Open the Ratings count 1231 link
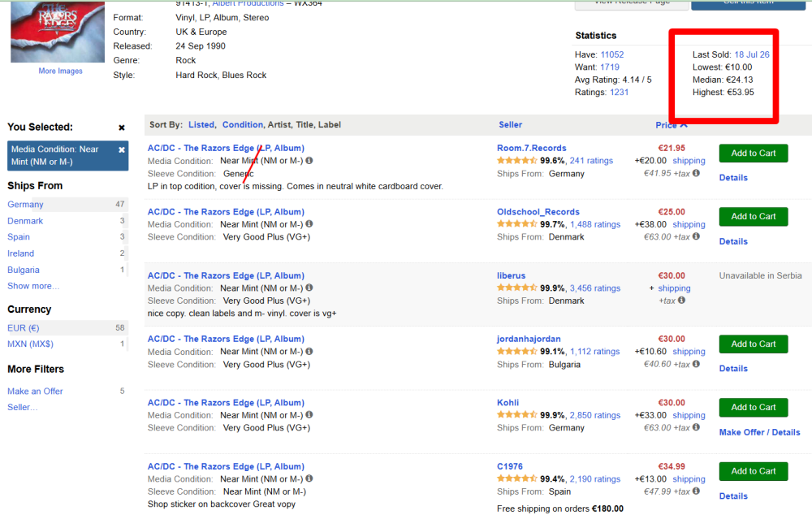Viewport: 812px width, 515px height. pyautogui.click(x=619, y=93)
